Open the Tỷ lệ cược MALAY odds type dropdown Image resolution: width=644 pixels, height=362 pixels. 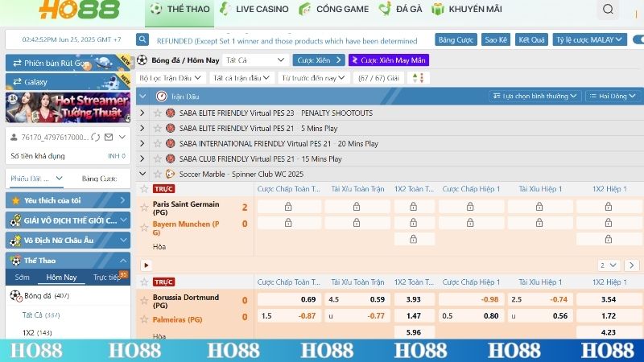coord(589,39)
